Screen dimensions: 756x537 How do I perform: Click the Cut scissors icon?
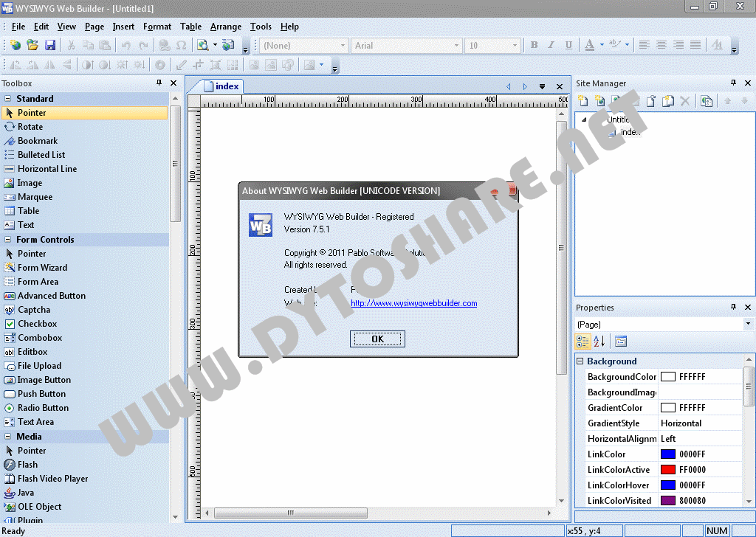(x=71, y=45)
